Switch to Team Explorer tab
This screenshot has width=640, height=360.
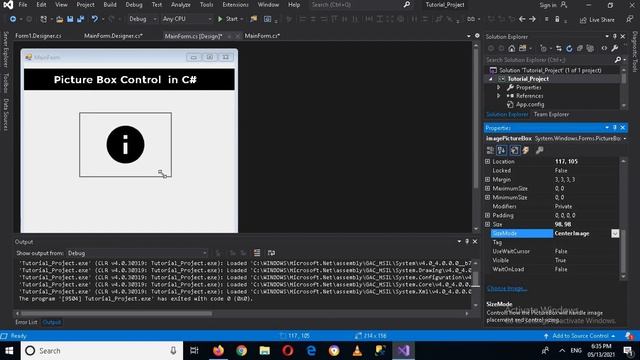click(x=551, y=115)
